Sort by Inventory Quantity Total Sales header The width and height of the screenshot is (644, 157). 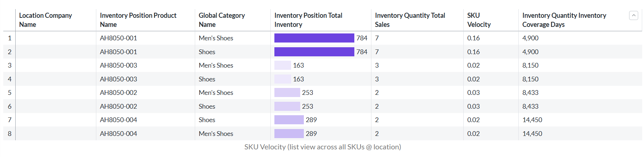pyautogui.click(x=410, y=20)
